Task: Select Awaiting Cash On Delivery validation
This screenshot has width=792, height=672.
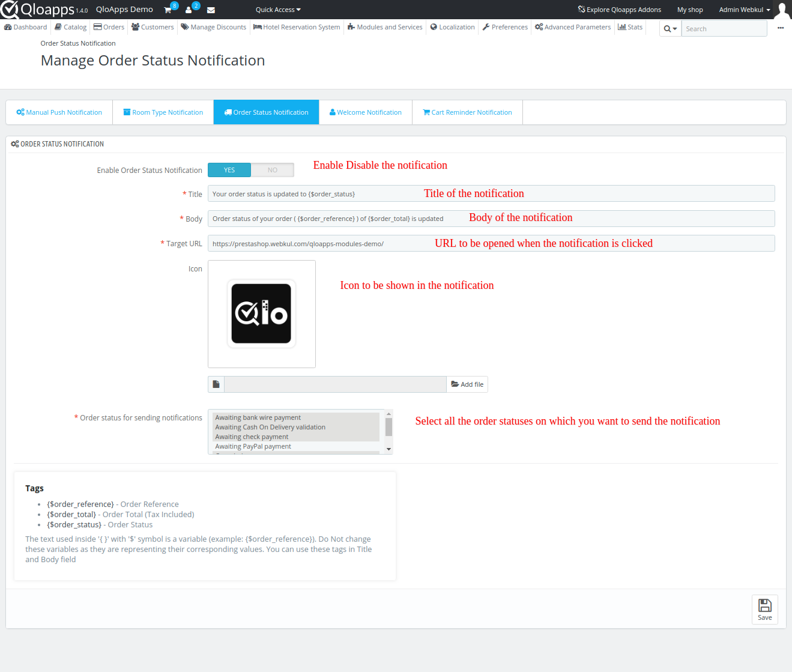Action: (297, 427)
